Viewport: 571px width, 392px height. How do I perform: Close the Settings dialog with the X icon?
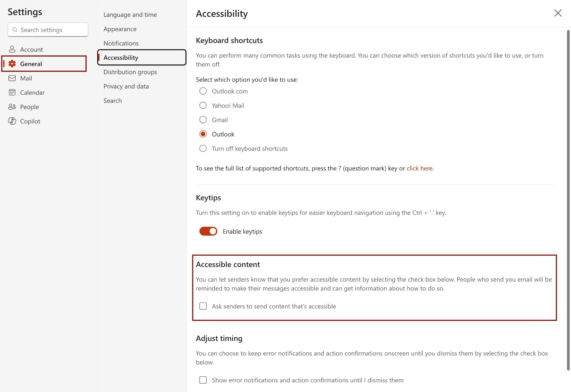click(x=558, y=13)
